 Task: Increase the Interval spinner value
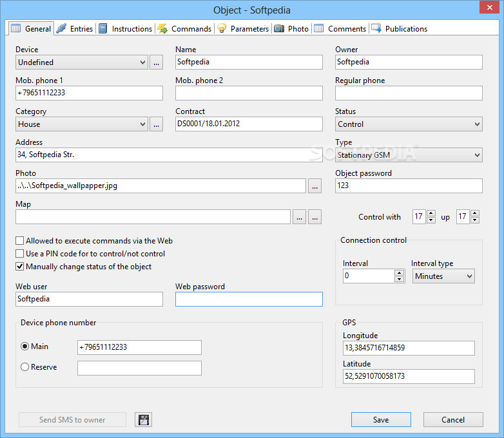[x=399, y=273]
